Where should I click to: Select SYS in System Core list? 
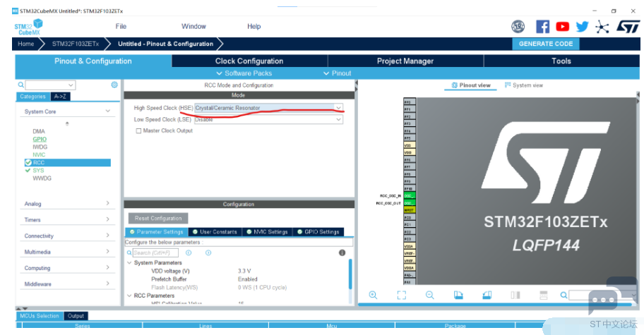(38, 170)
